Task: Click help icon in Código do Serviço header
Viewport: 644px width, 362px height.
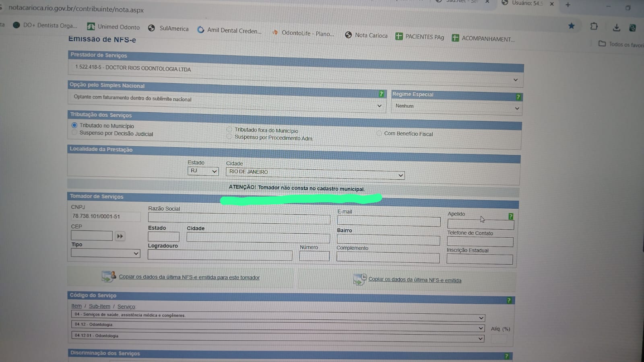Action: click(509, 300)
